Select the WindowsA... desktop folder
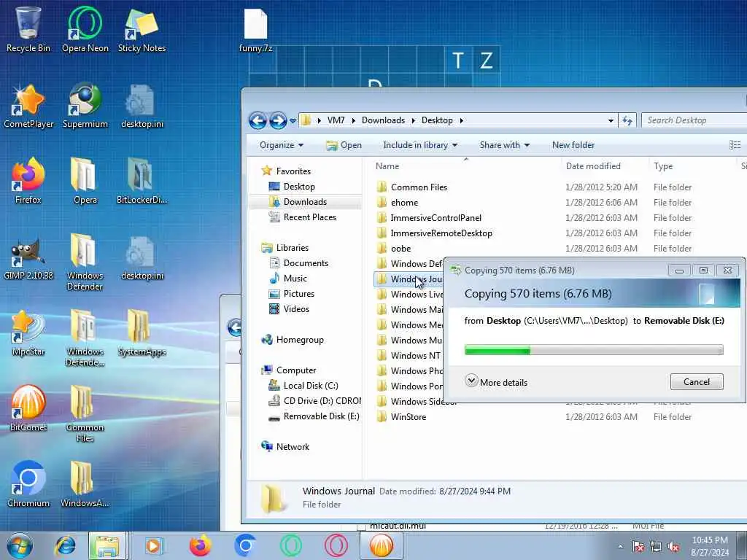The width and height of the screenshot is (747, 560). (85, 485)
